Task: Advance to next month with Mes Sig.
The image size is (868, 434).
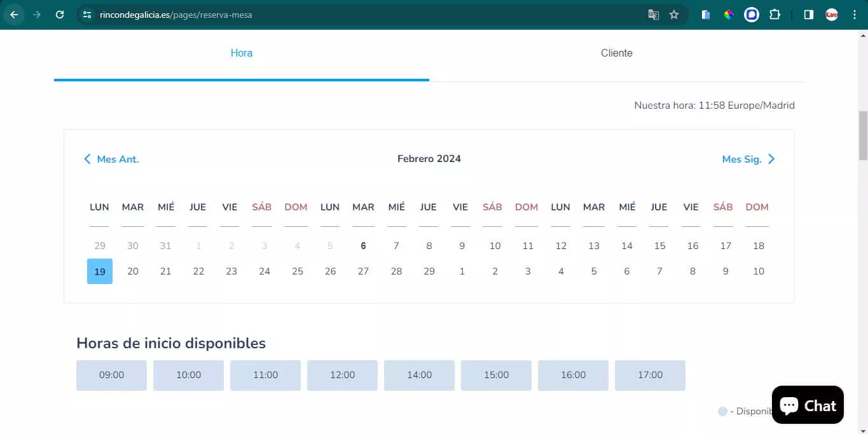Action: click(x=748, y=159)
